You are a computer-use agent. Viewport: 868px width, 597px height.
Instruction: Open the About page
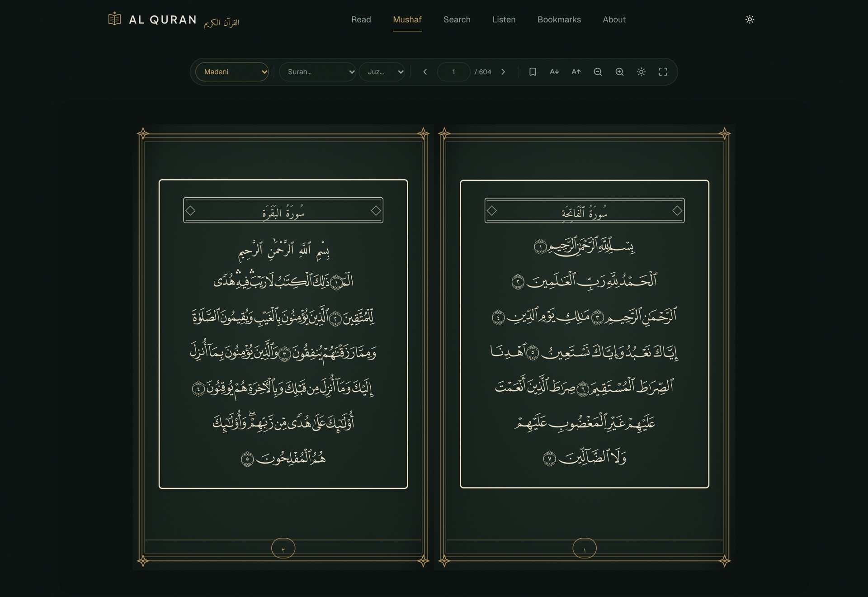[614, 19]
